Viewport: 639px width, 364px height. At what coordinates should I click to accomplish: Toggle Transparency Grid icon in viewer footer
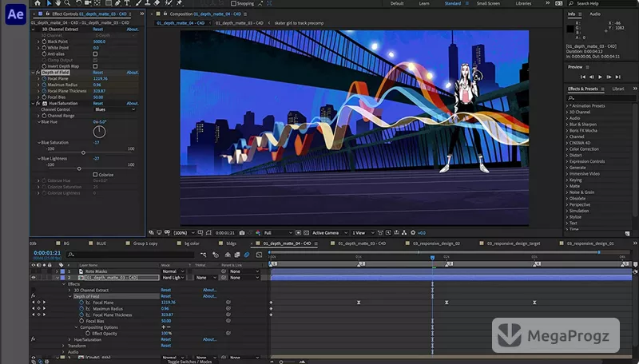[x=307, y=233]
